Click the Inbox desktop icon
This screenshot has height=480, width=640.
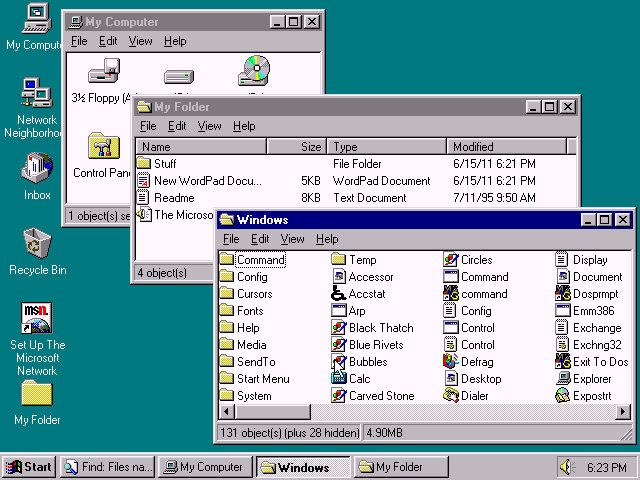37,168
